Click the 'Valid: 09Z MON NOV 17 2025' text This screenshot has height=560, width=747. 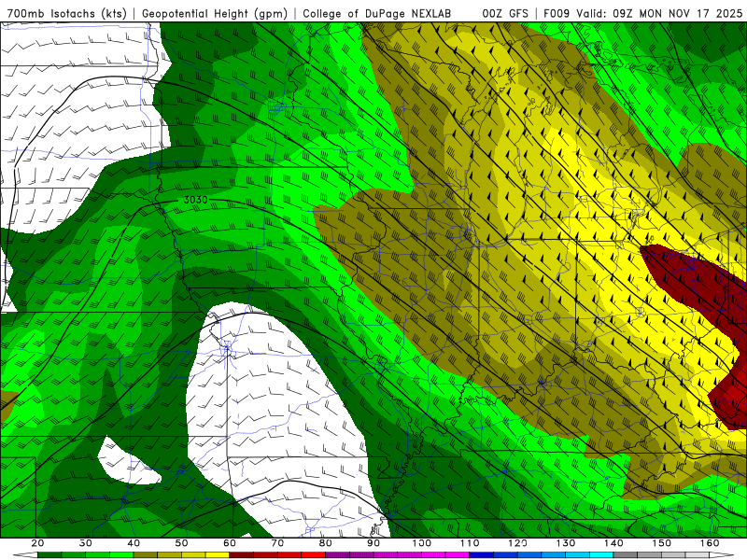click(659, 13)
